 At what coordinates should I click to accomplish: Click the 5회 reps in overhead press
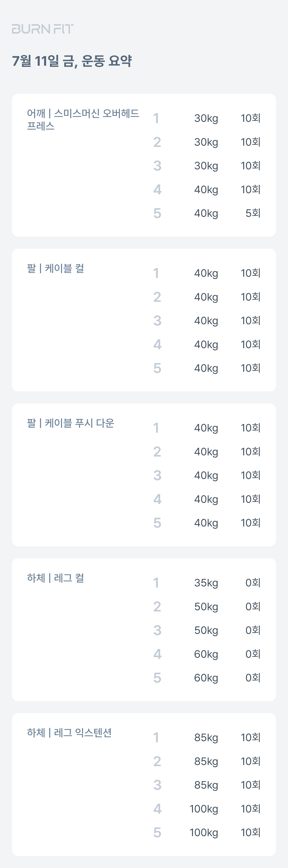[253, 213]
